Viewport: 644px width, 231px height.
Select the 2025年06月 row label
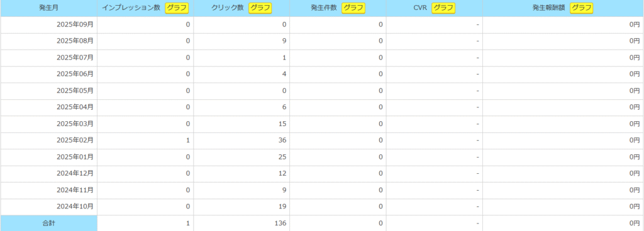(x=75, y=74)
